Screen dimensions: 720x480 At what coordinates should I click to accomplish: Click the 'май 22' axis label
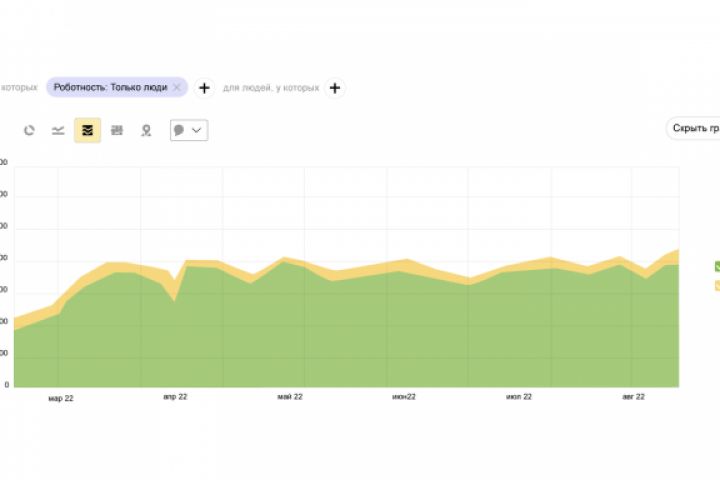click(x=290, y=396)
